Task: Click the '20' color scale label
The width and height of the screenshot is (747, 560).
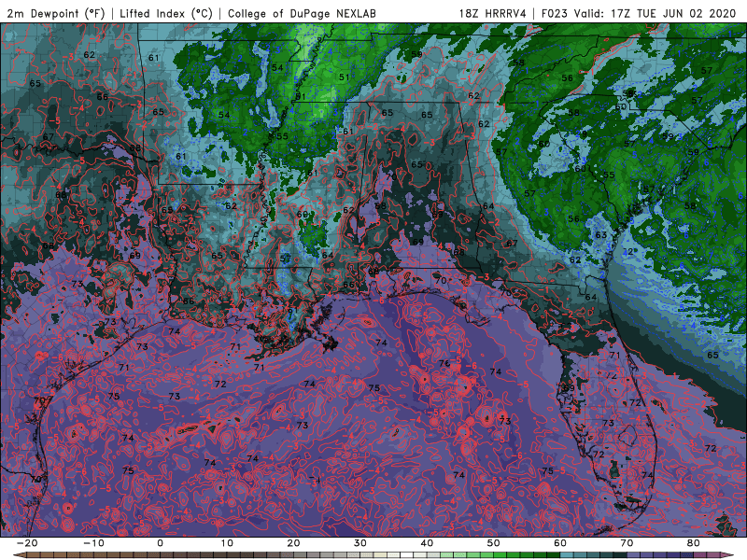Action: [x=293, y=543]
